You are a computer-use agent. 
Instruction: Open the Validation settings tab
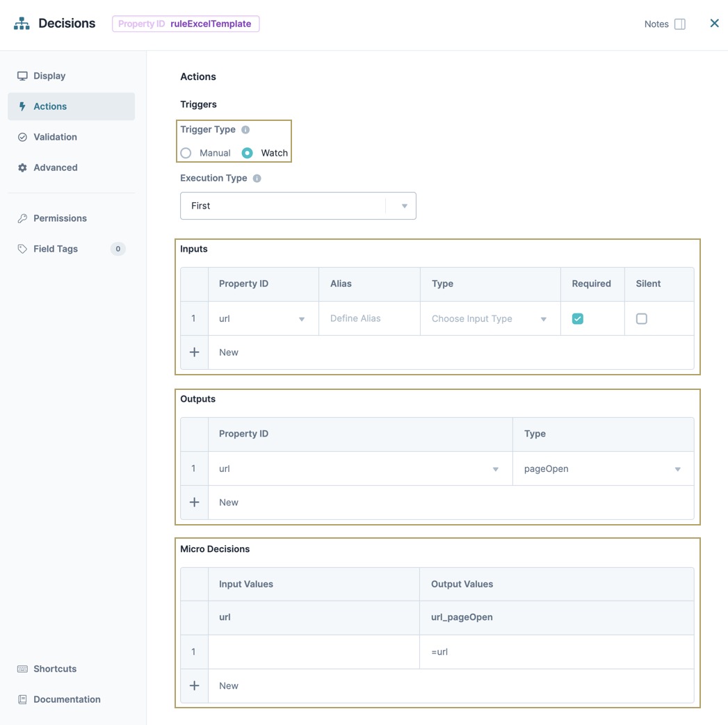tap(71, 137)
